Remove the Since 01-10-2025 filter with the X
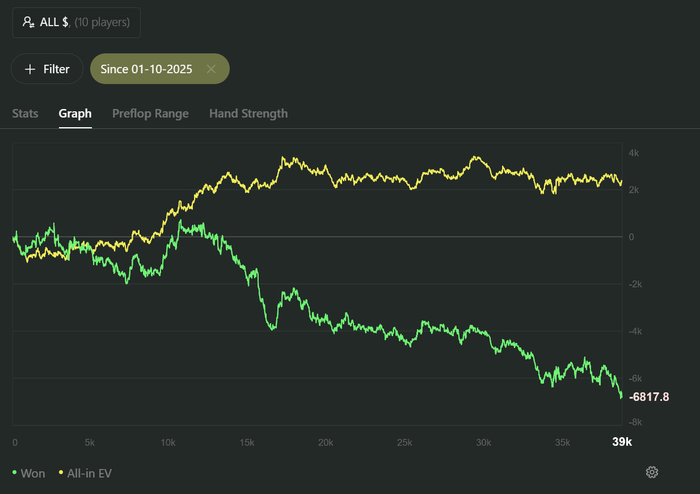 click(211, 69)
